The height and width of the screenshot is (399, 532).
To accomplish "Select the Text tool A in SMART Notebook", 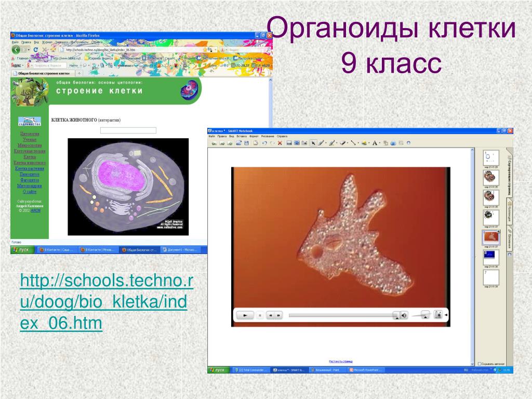I will click(375, 143).
